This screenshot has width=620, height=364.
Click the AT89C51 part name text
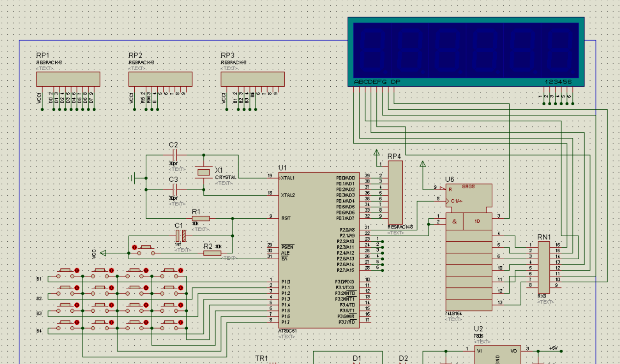click(288, 331)
